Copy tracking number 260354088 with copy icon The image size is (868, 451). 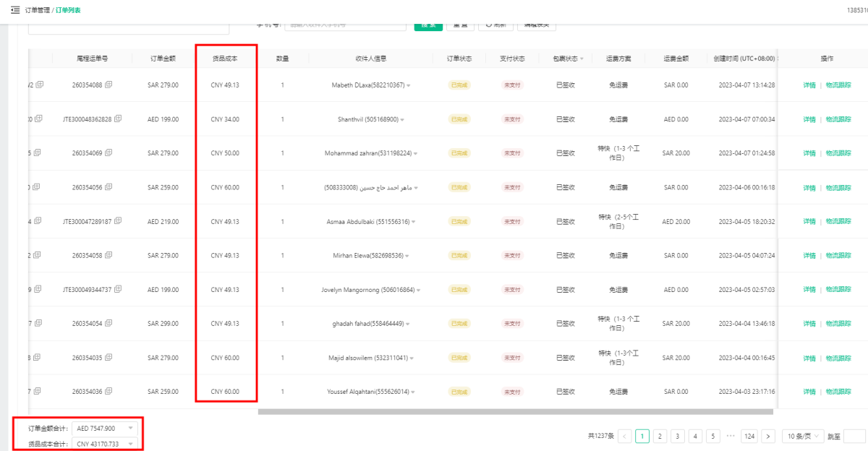tap(109, 85)
